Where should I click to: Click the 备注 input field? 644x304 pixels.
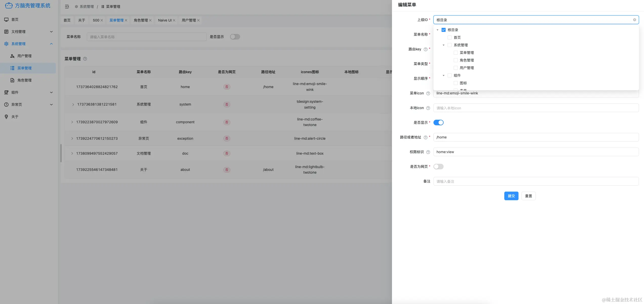pos(536,181)
